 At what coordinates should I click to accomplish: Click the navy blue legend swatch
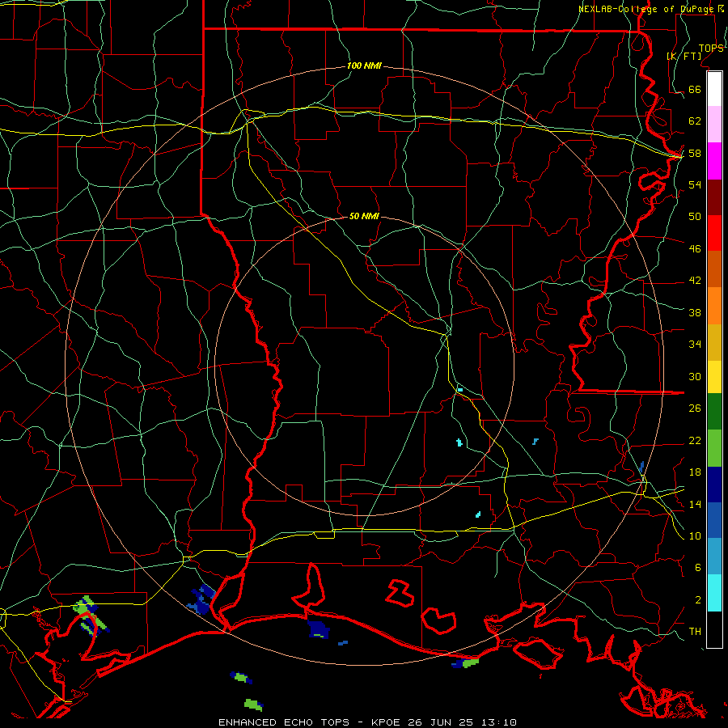point(714,485)
